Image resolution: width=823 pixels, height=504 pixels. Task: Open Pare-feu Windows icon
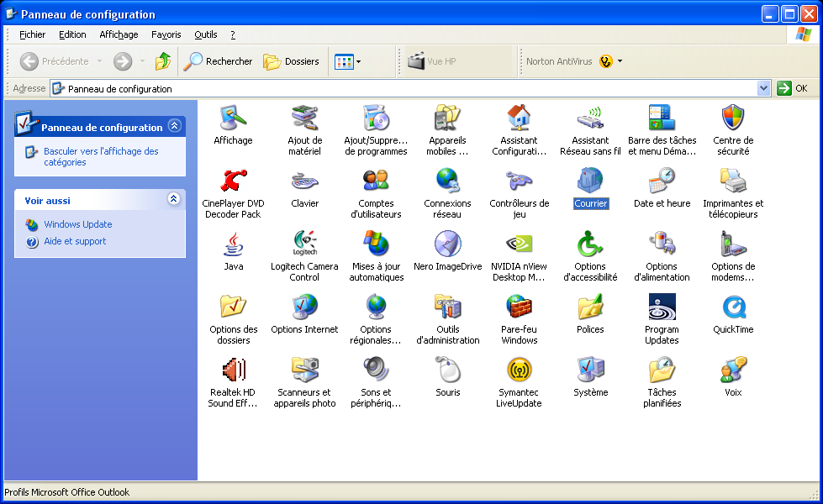pyautogui.click(x=519, y=307)
